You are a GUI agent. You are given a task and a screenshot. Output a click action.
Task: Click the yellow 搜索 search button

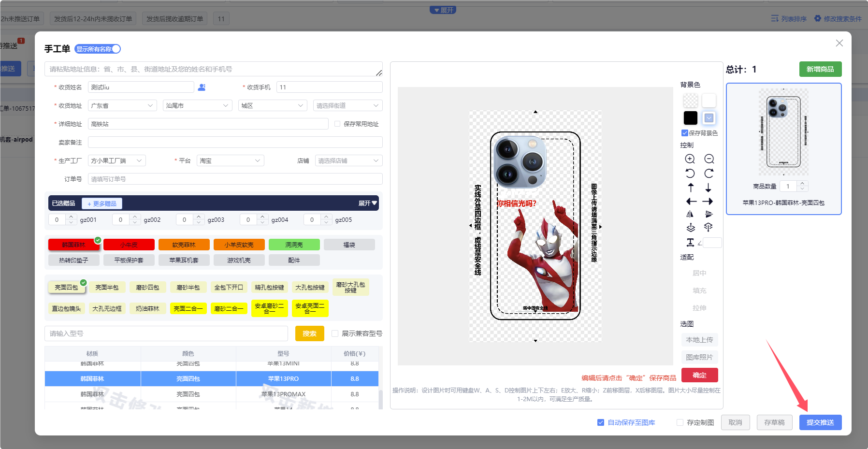309,333
